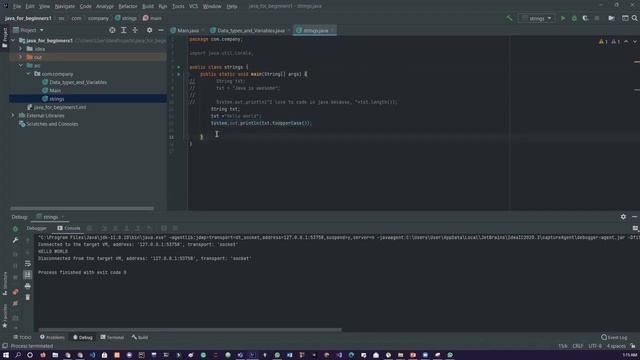
Task: Select java_for_beginners1.iml file in tree
Action: point(56,107)
